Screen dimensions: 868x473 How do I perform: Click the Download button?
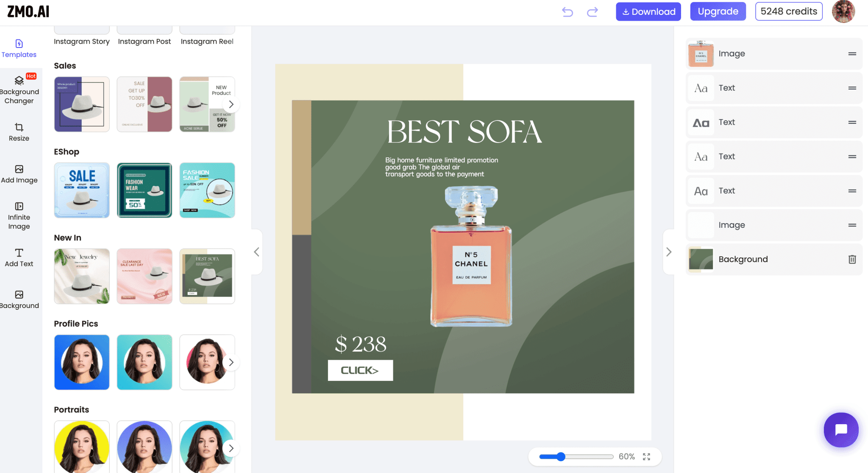click(x=648, y=11)
